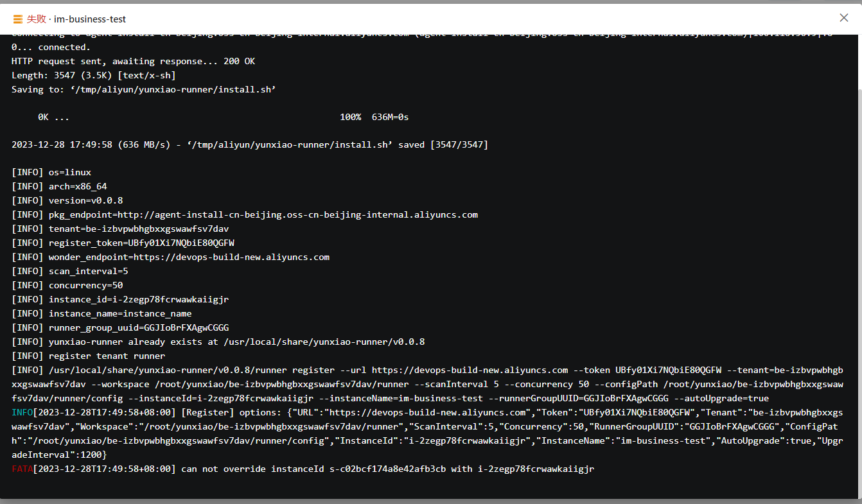Click the '[INFO] arch=x86_64' log line
This screenshot has height=504, width=862.
point(59,187)
